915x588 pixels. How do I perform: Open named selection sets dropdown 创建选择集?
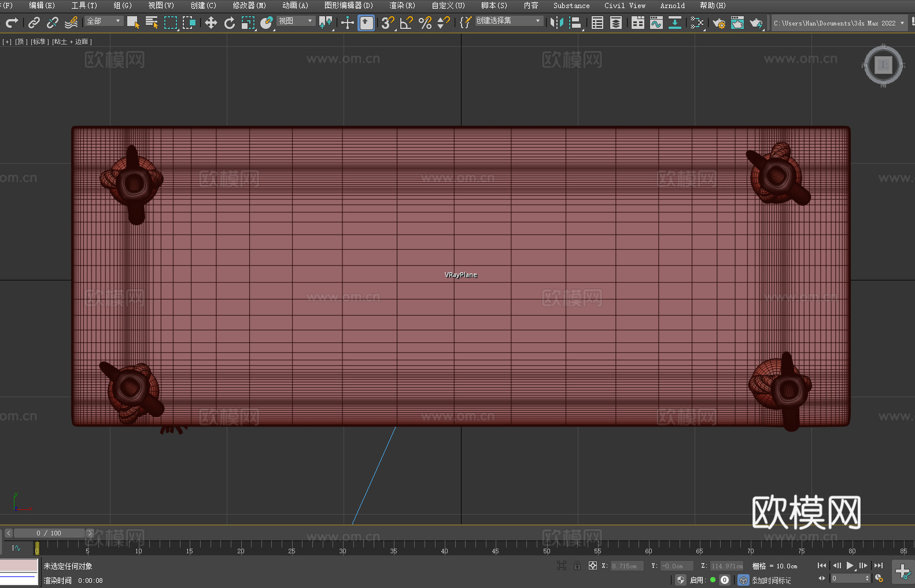509,21
